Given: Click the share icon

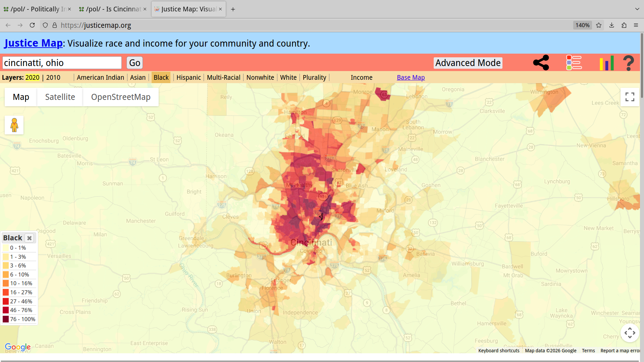Looking at the screenshot, I should click(541, 63).
